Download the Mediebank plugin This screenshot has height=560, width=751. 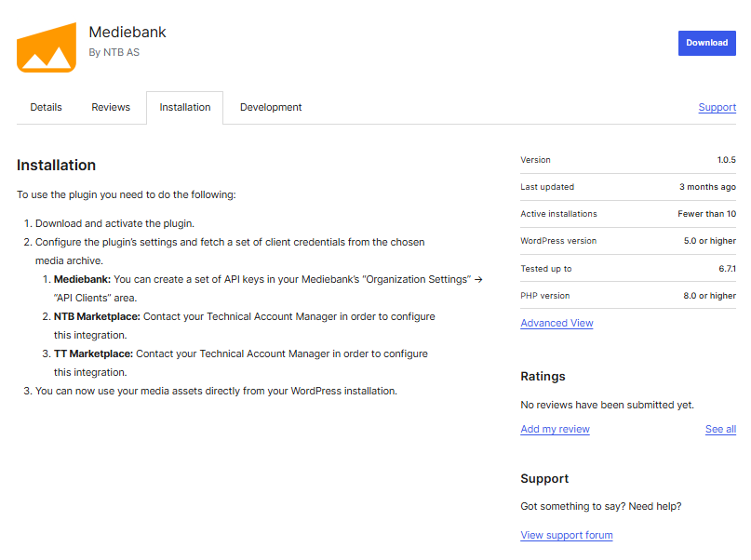pyautogui.click(x=706, y=43)
